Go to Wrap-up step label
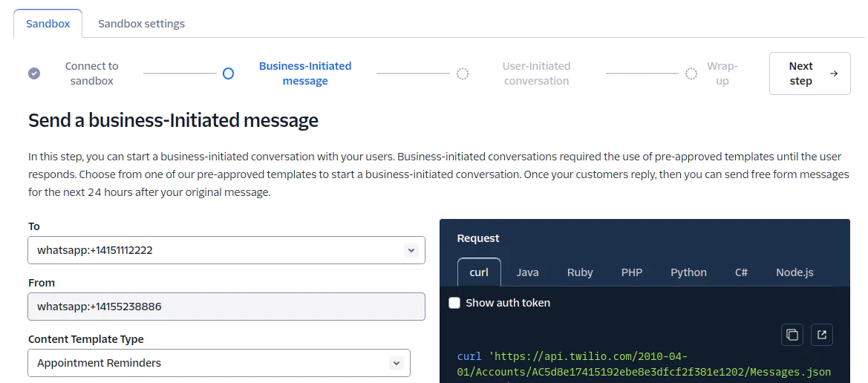 click(722, 73)
